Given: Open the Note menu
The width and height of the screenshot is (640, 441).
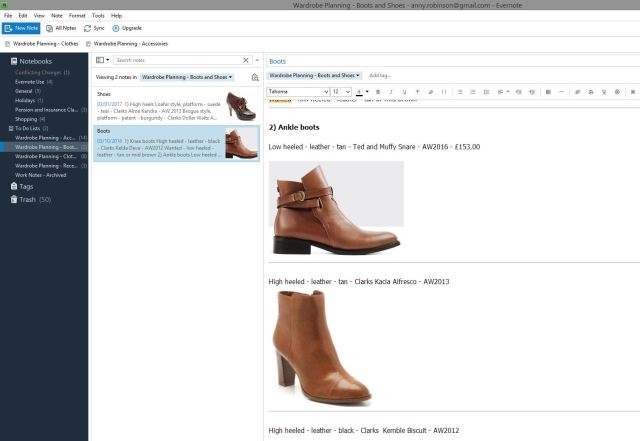Looking at the screenshot, I should (x=57, y=16).
